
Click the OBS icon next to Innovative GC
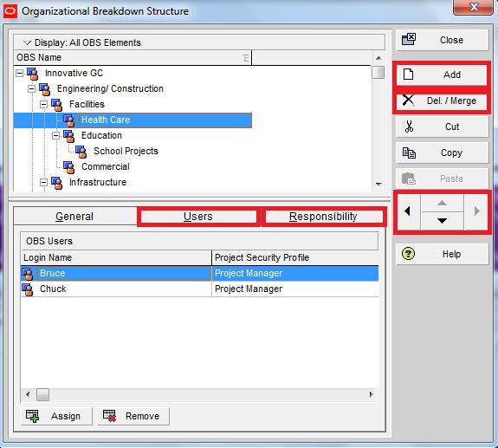point(33,74)
